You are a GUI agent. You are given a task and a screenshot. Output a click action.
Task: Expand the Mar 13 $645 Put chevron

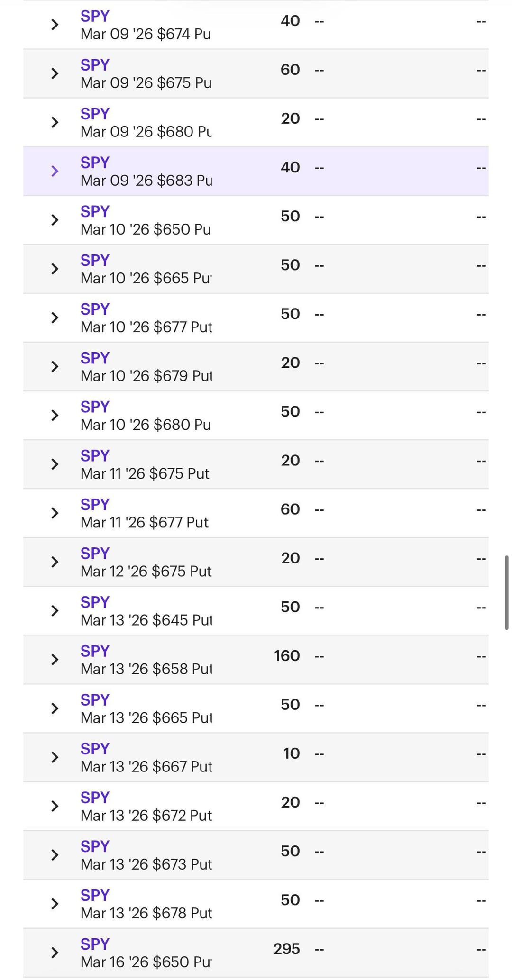tap(55, 610)
